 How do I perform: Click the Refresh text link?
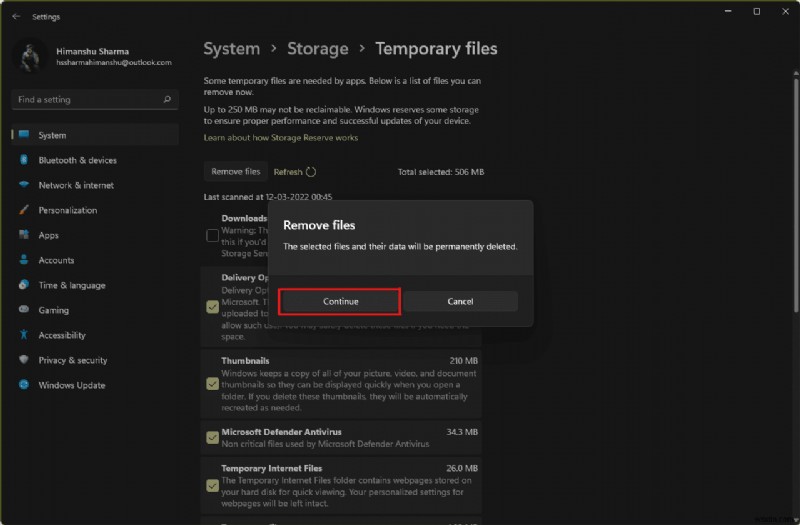point(288,172)
